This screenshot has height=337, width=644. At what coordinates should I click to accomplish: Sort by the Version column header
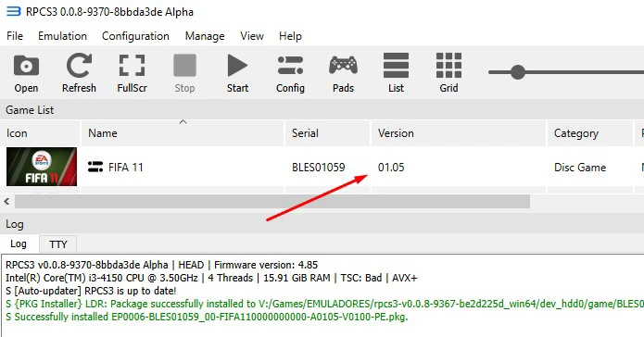(x=459, y=133)
